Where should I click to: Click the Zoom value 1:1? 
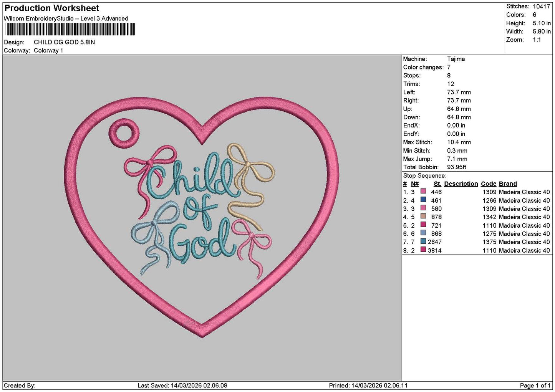pos(537,40)
